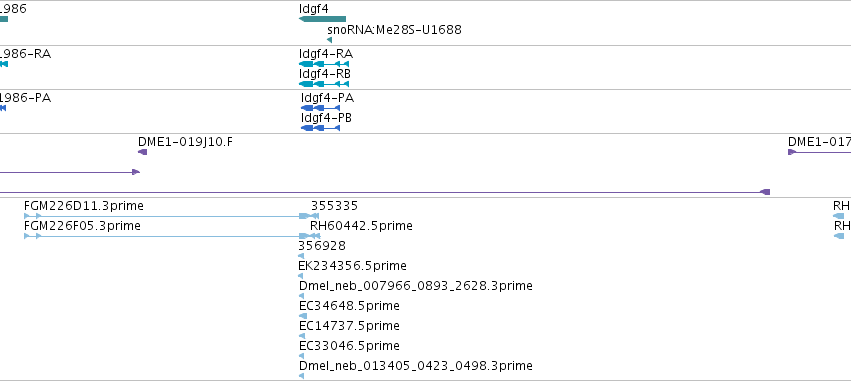Select the Idgf4-PB protein glyph
851x381 pixels.
click(x=321, y=128)
